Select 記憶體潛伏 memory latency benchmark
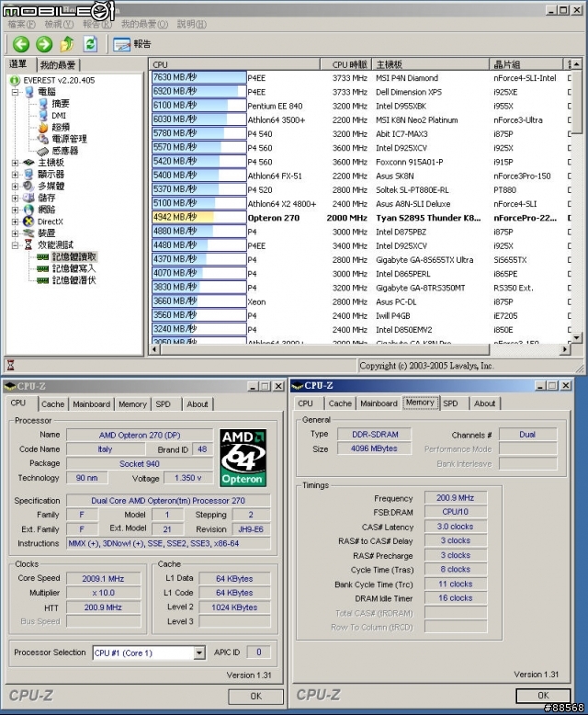 pos(73,280)
